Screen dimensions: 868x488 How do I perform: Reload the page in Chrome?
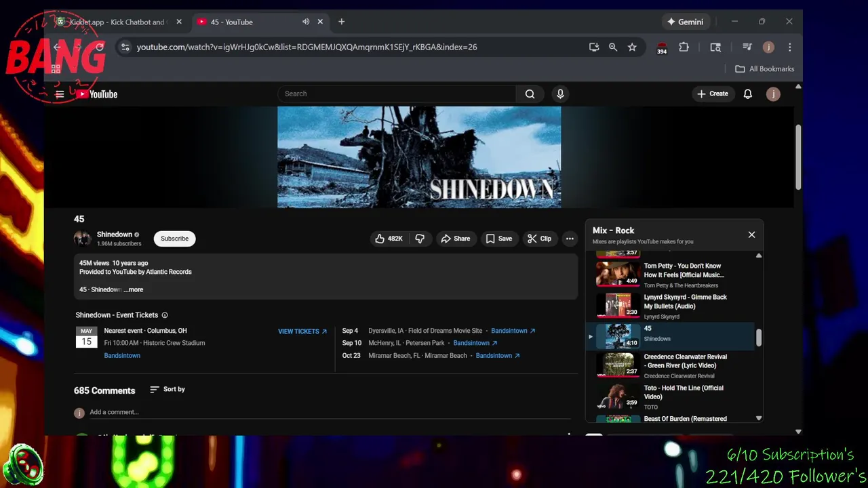click(100, 47)
